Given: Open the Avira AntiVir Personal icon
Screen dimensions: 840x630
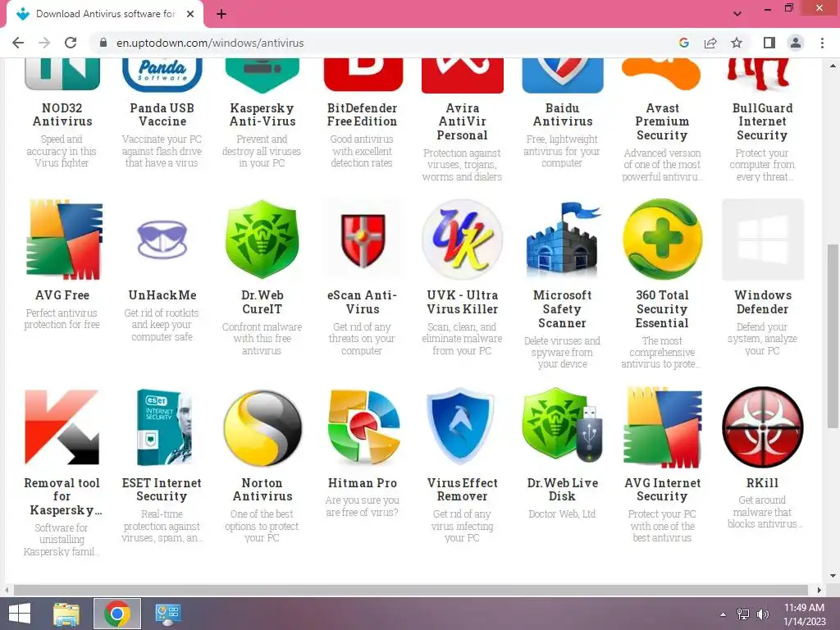Looking at the screenshot, I should (463, 75).
